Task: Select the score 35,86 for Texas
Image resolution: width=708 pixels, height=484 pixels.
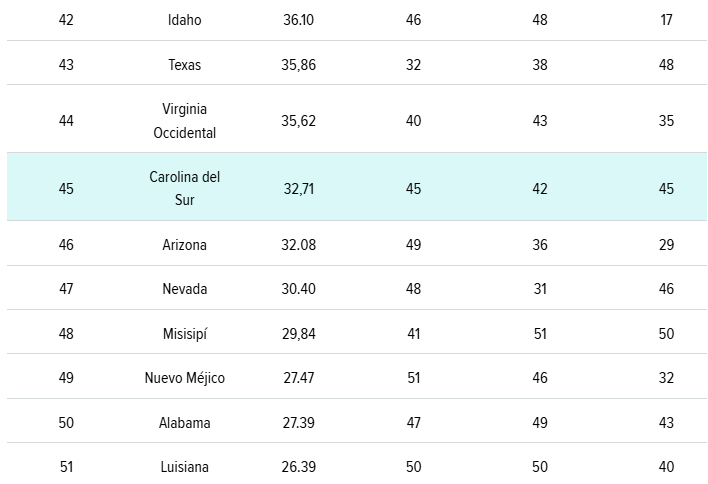Action: tap(299, 65)
